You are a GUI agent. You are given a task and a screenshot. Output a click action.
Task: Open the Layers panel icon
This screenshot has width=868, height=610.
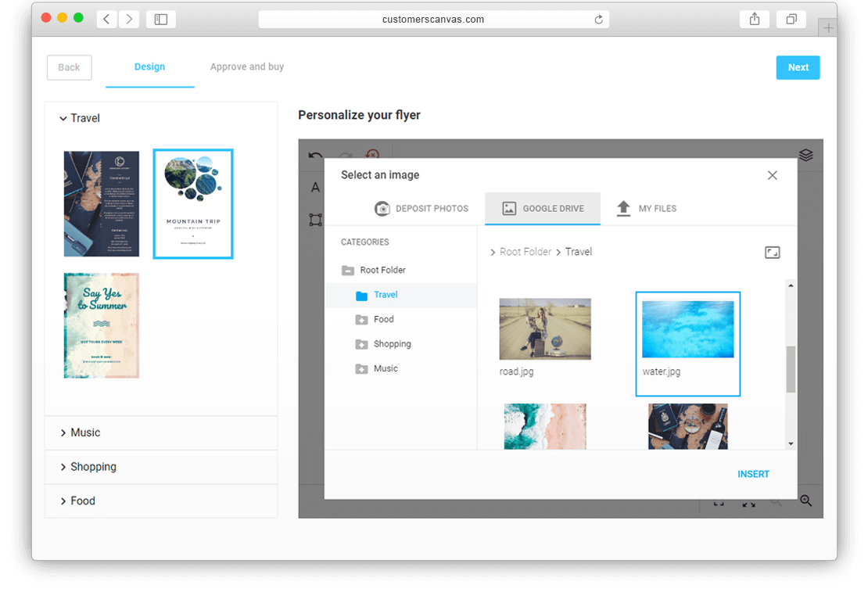click(806, 155)
